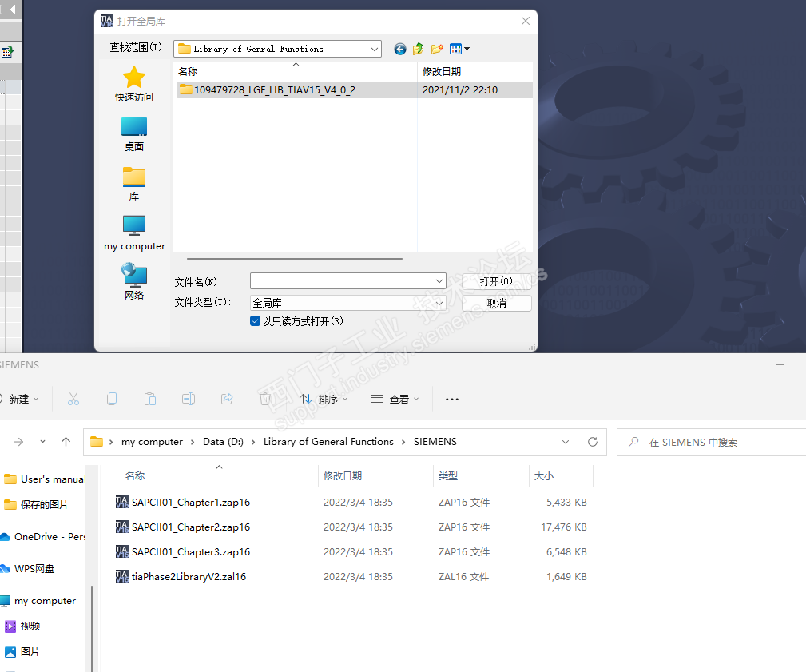Create new folder in the dialog toolbar

tap(437, 49)
